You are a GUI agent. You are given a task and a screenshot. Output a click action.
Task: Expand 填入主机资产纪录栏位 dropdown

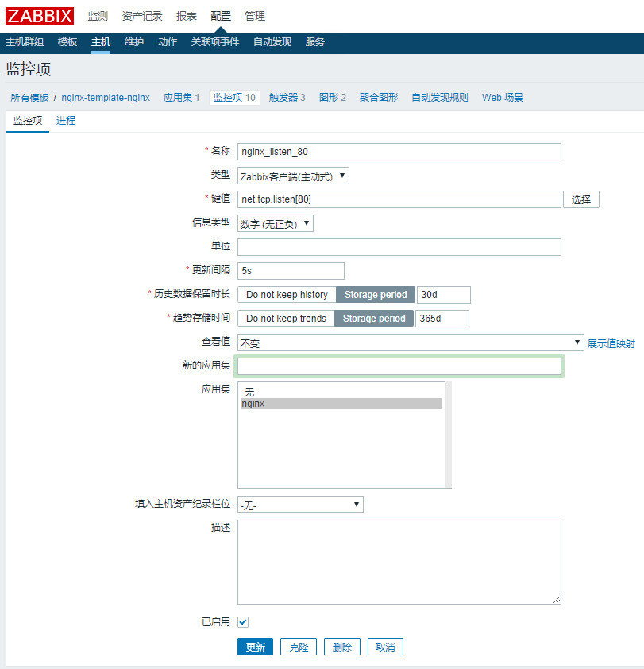pos(300,505)
